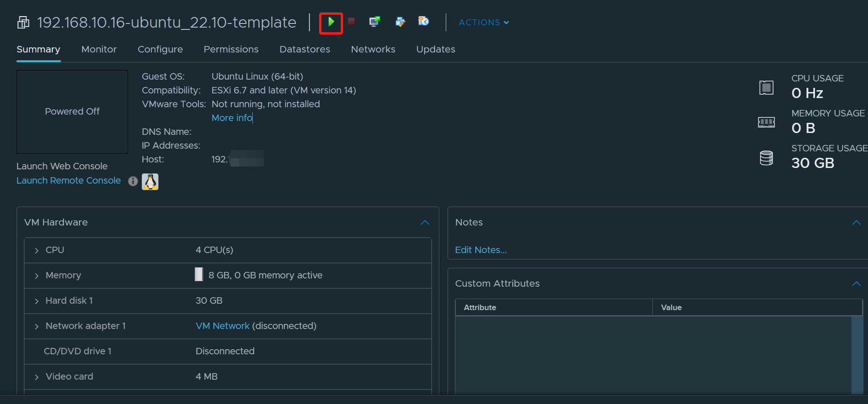This screenshot has height=404, width=868.
Task: Expand the Video card row
Action: 36,377
